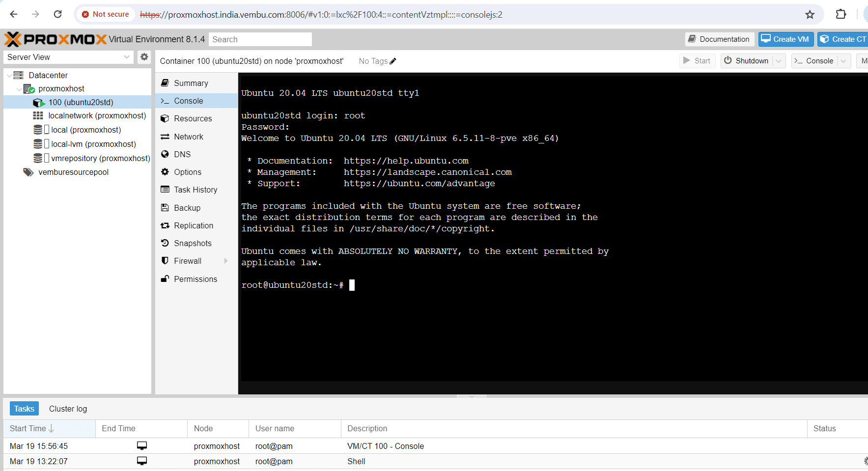This screenshot has height=471, width=868.
Task: Sort by the Description column header
Action: (x=574, y=428)
